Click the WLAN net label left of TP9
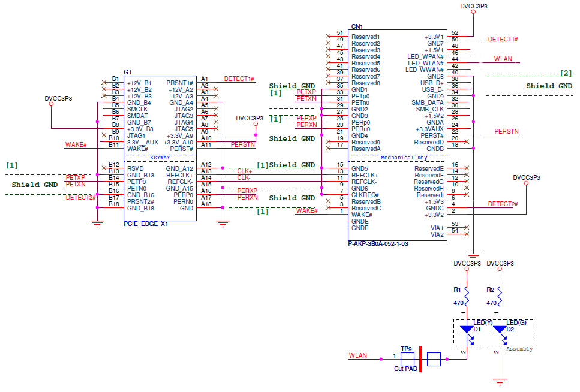580x392 pixels. [x=358, y=356]
